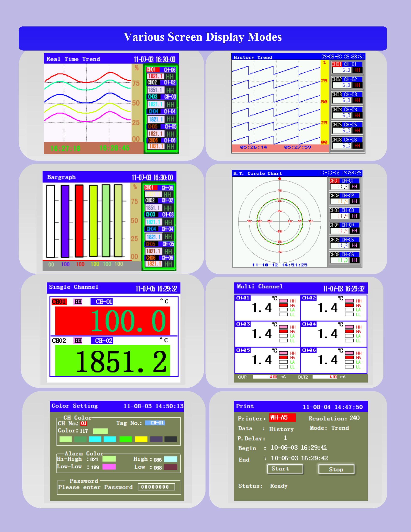This screenshot has height=532, width=411.
Task: Click the red CH01 label in Single Channel
Action: point(59,302)
